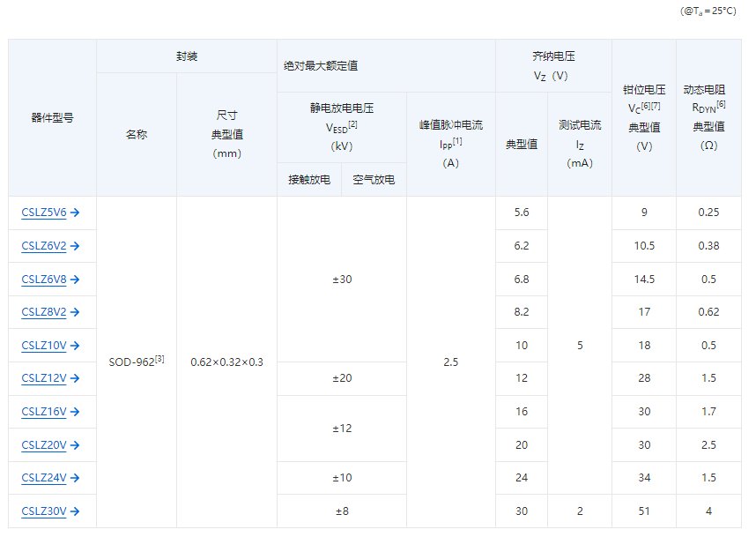Open the CSLZ20V part link
The image size is (756, 537).
pyautogui.click(x=44, y=444)
